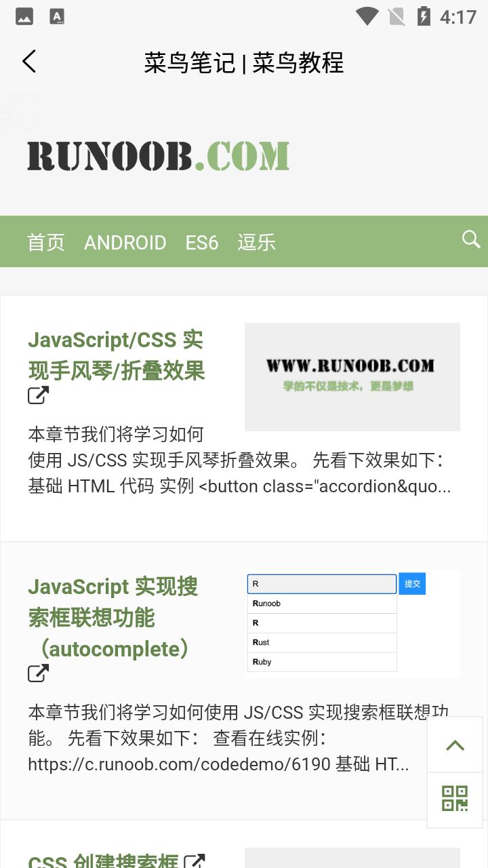The width and height of the screenshot is (488, 868).
Task: Tap the back arrow icon
Action: click(x=29, y=62)
